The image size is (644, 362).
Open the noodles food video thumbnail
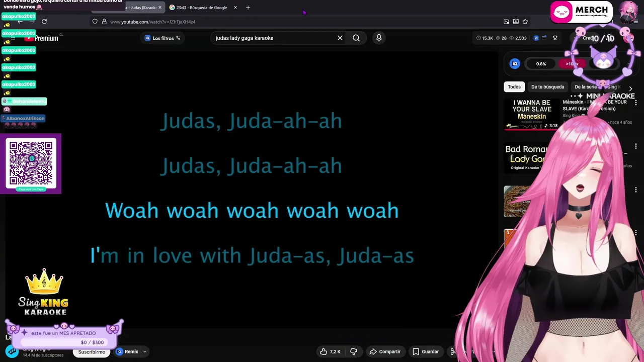518,202
